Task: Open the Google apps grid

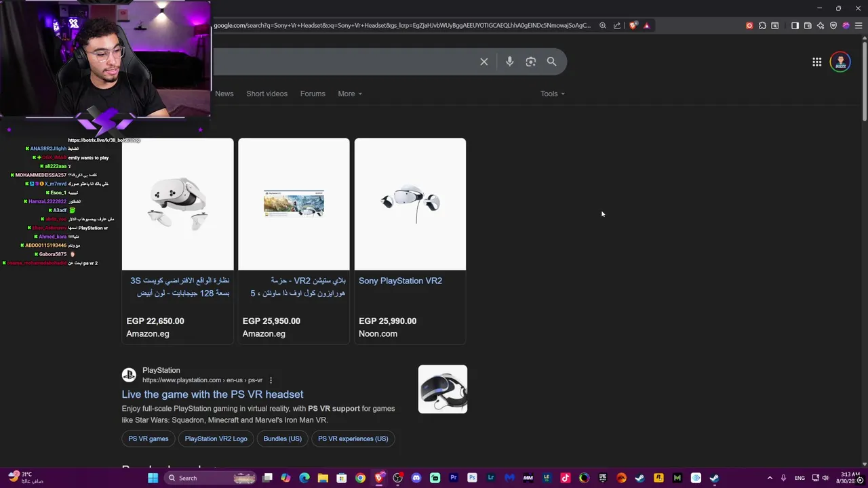Action: coord(817,62)
